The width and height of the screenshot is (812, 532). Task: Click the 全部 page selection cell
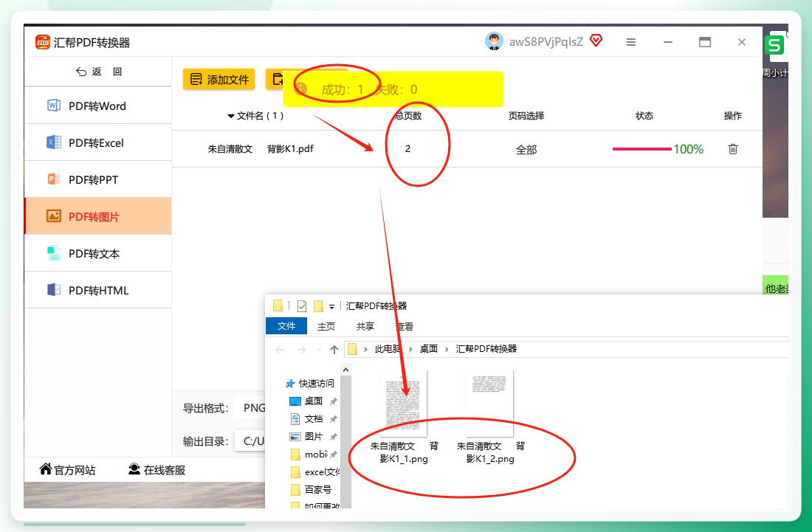click(526, 150)
